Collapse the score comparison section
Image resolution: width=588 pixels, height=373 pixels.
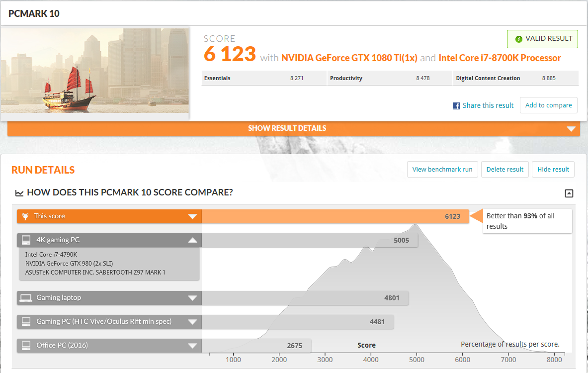point(569,193)
